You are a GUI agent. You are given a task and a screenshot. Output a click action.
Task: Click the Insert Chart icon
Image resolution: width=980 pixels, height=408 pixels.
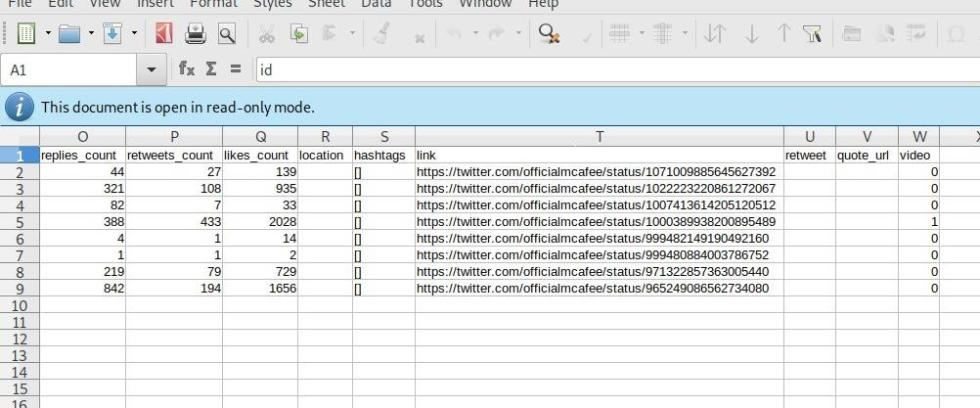click(884, 33)
